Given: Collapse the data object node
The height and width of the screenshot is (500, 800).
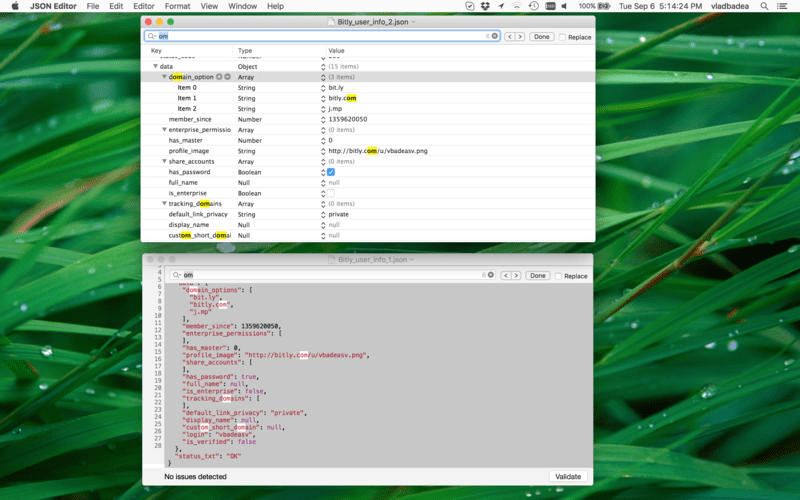Looking at the screenshot, I should pyautogui.click(x=155, y=66).
